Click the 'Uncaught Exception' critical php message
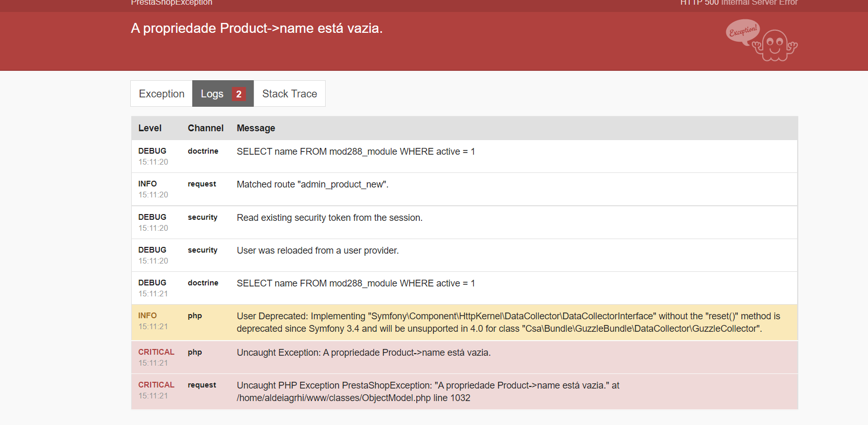 tap(363, 353)
